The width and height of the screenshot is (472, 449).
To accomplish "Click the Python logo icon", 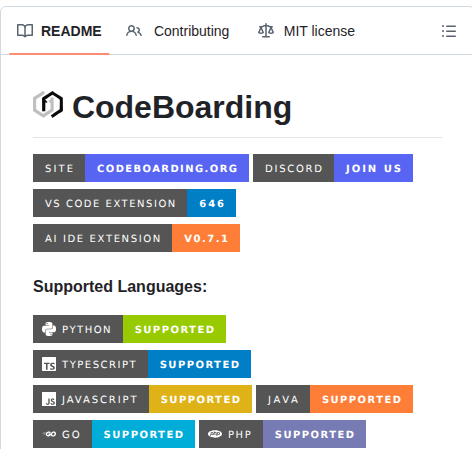I will (x=49, y=329).
